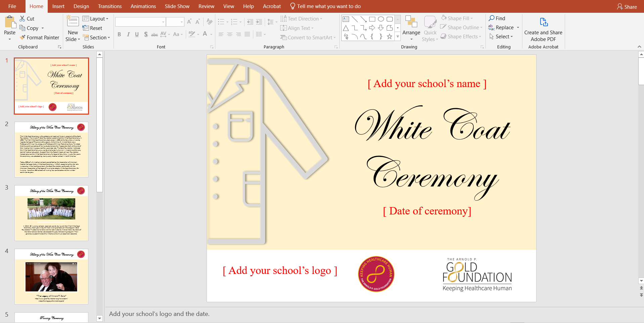
Task: Select slide 3 thumbnail with group photo
Action: [x=51, y=213]
